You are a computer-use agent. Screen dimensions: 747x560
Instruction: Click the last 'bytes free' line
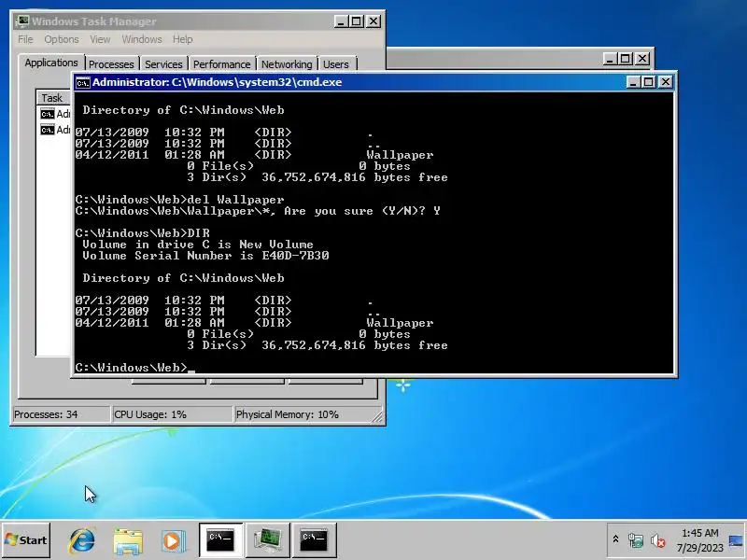[317, 345]
